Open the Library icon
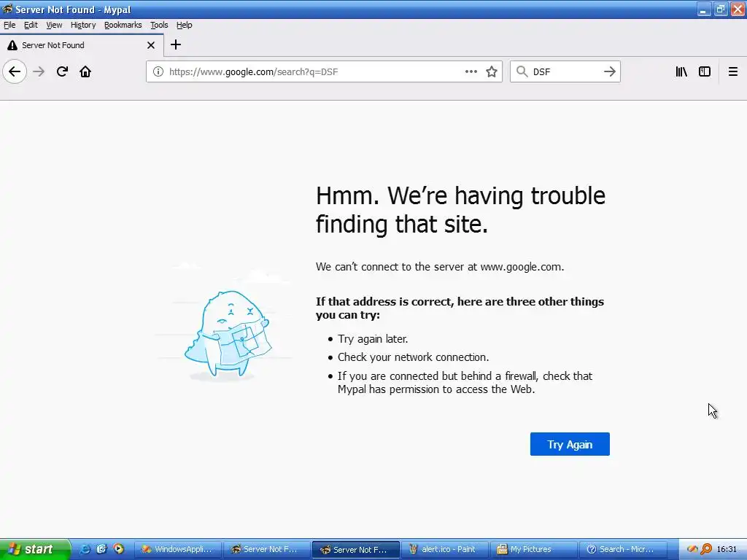Viewport: 747px width, 560px height. (x=681, y=71)
